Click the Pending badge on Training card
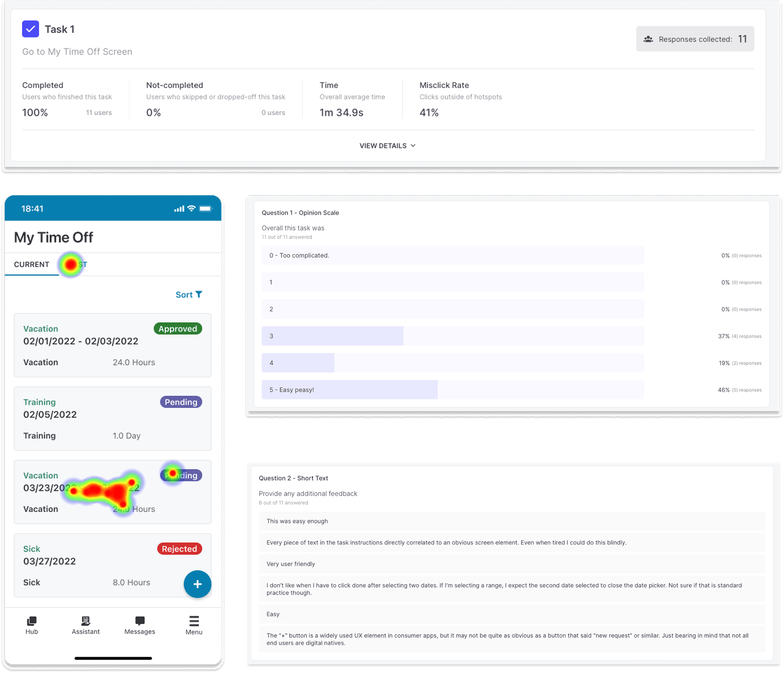The width and height of the screenshot is (784, 673). [x=181, y=402]
